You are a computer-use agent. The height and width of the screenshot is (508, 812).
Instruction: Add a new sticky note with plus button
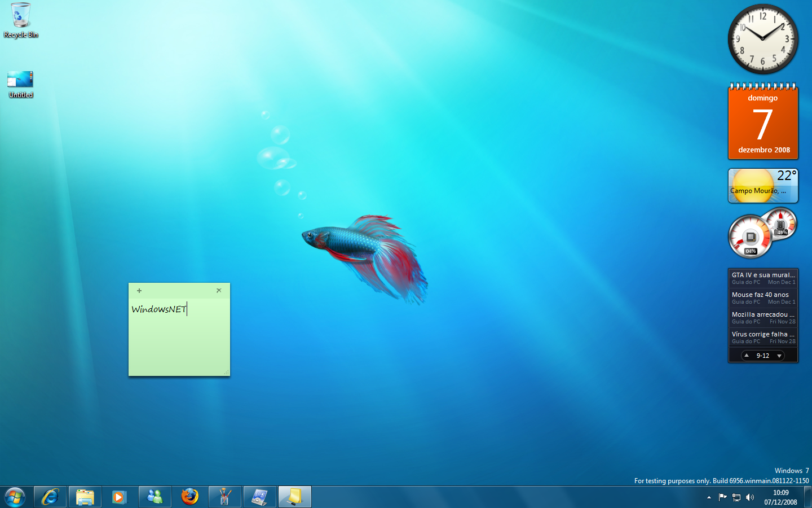[x=139, y=291]
